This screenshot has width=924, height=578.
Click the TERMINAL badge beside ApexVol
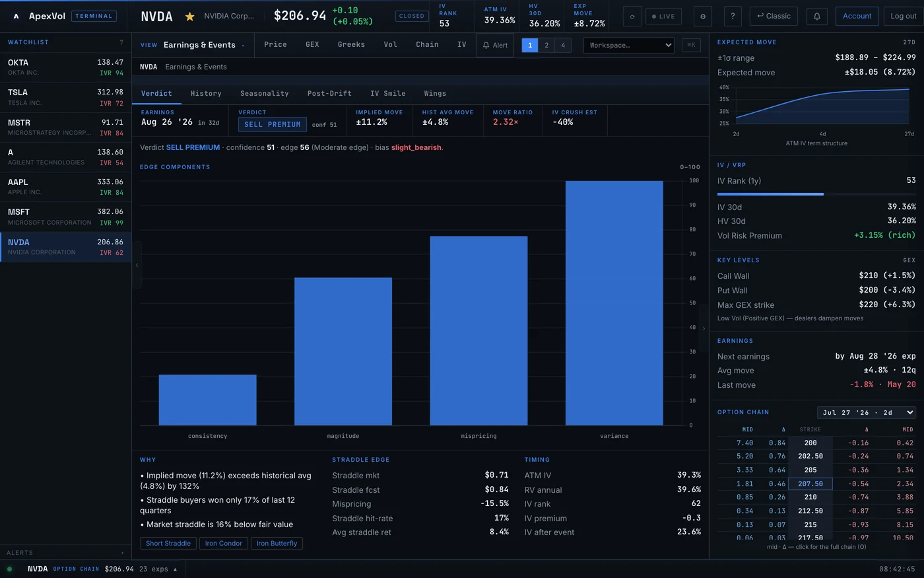point(94,16)
